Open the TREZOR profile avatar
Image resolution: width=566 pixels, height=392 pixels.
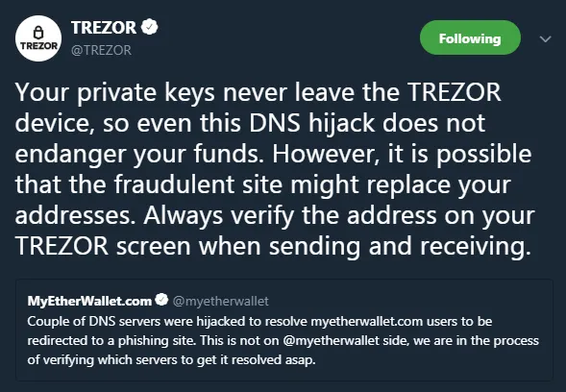(38, 38)
